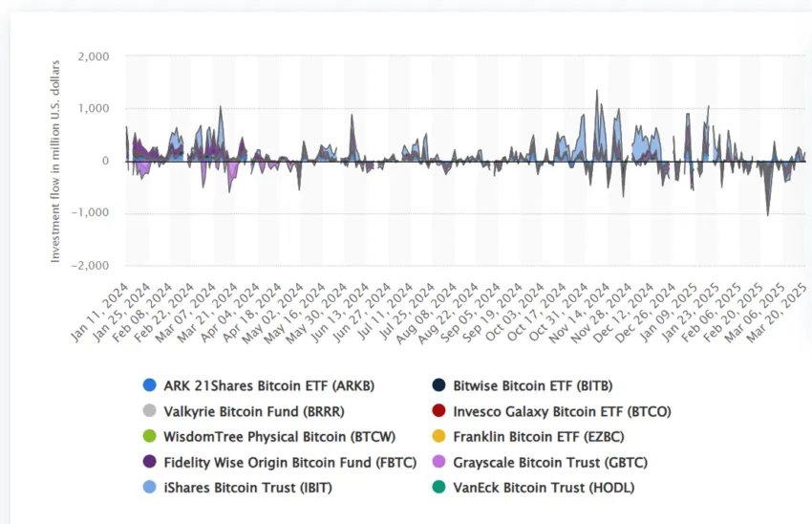Hide WisdomTree Physical Bitcoin (BTCW) series

tap(280, 437)
